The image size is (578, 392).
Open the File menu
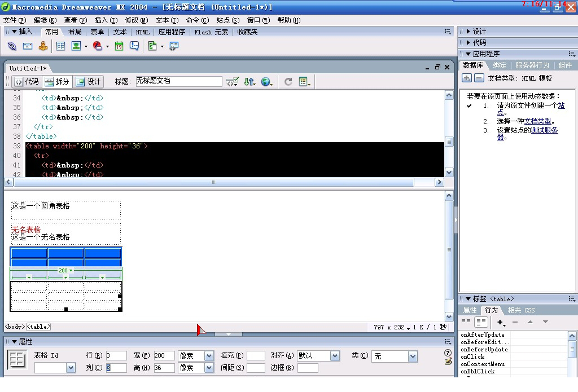[x=15, y=20]
